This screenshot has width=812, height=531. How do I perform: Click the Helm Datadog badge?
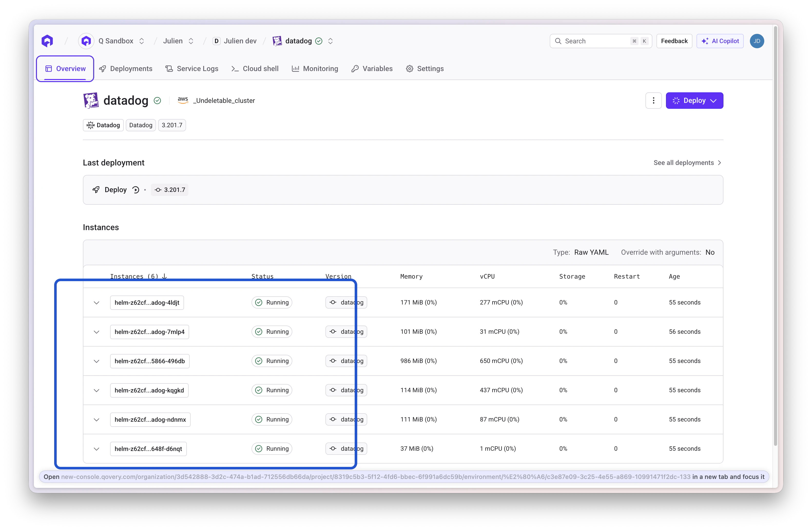(x=103, y=125)
